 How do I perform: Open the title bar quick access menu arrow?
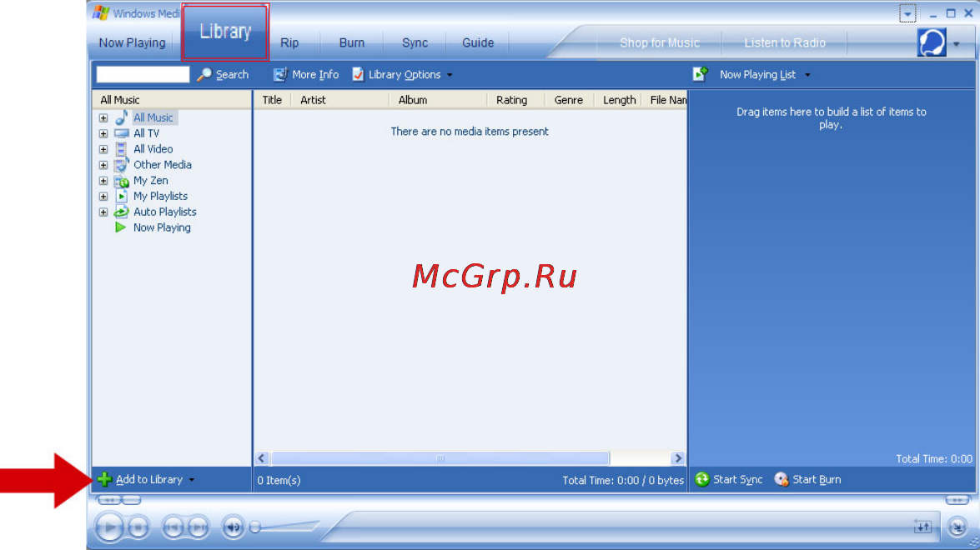pyautogui.click(x=907, y=13)
